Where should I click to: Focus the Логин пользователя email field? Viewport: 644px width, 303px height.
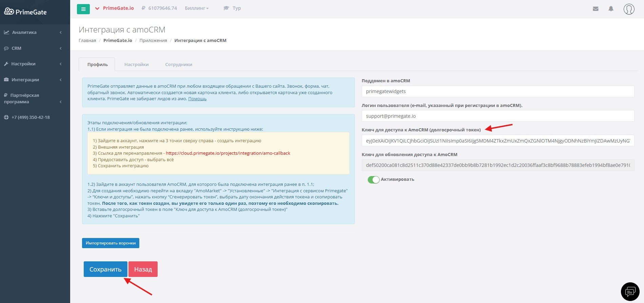click(498, 116)
